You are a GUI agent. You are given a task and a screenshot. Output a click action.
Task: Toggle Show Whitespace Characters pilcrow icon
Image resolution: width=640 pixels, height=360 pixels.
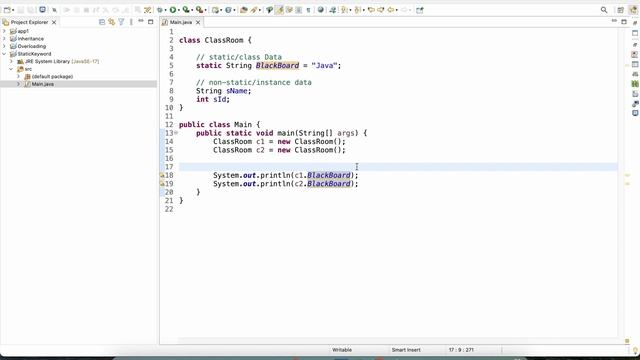point(308,10)
